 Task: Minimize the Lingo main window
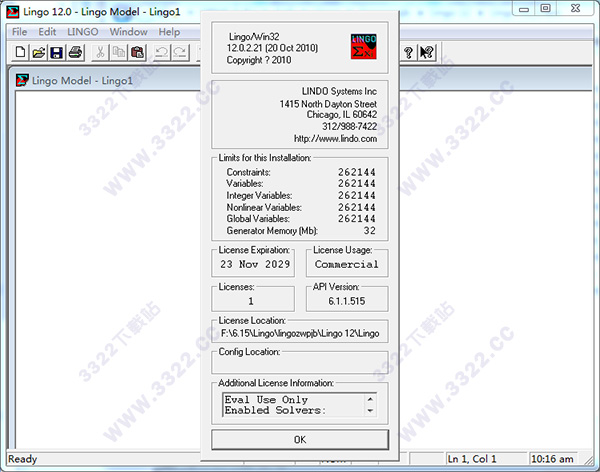(x=524, y=8)
